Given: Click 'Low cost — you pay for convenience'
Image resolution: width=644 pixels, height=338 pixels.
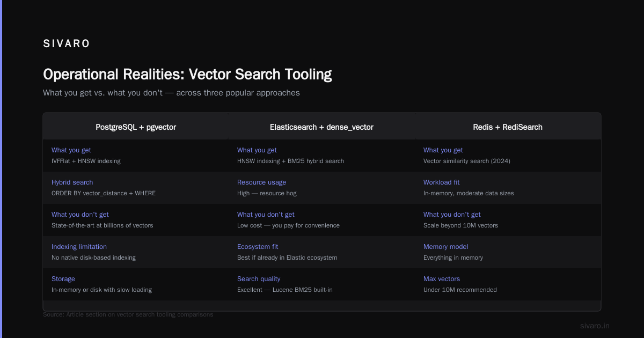Looking at the screenshot, I should tap(288, 225).
